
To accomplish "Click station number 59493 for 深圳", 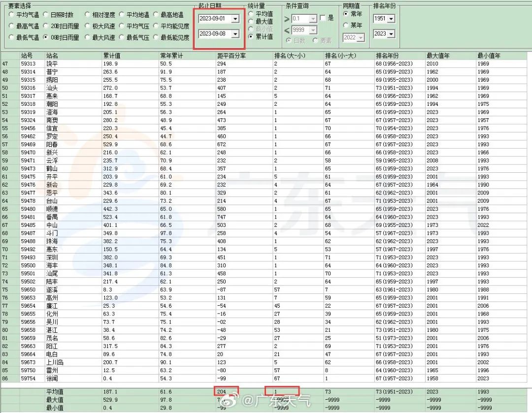I will tap(28, 257).
